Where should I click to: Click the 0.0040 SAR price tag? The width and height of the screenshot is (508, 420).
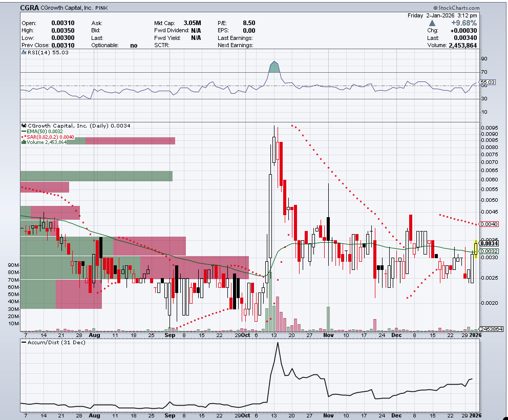[x=489, y=224]
